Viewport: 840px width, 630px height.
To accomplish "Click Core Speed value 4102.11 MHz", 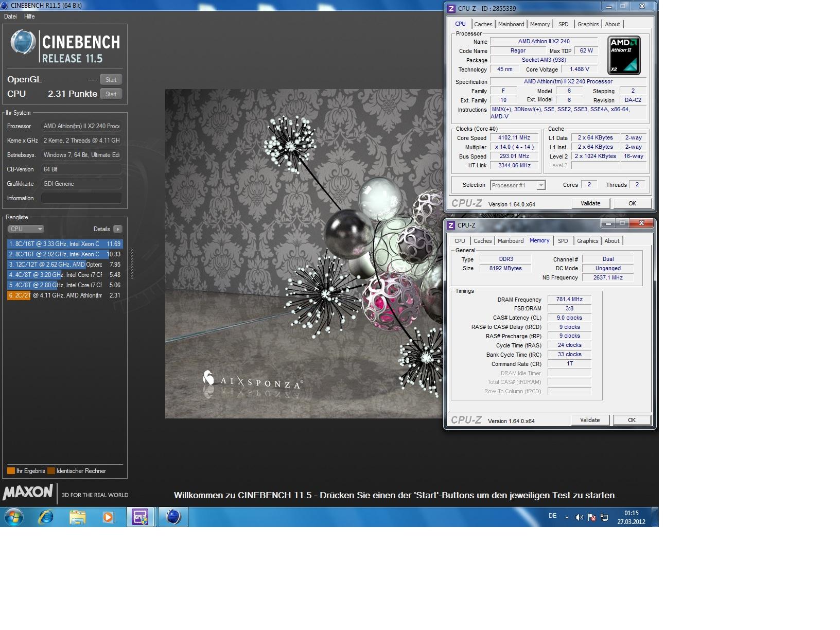I will pos(514,137).
